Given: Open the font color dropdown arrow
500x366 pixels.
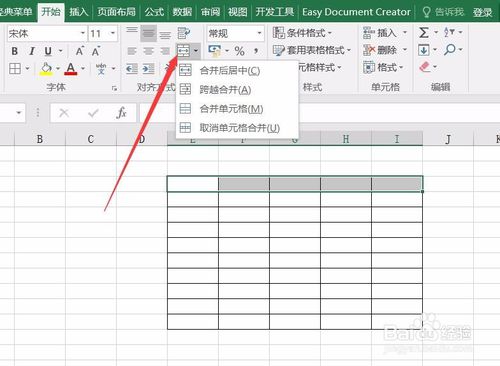Looking at the screenshot, I should [83, 69].
